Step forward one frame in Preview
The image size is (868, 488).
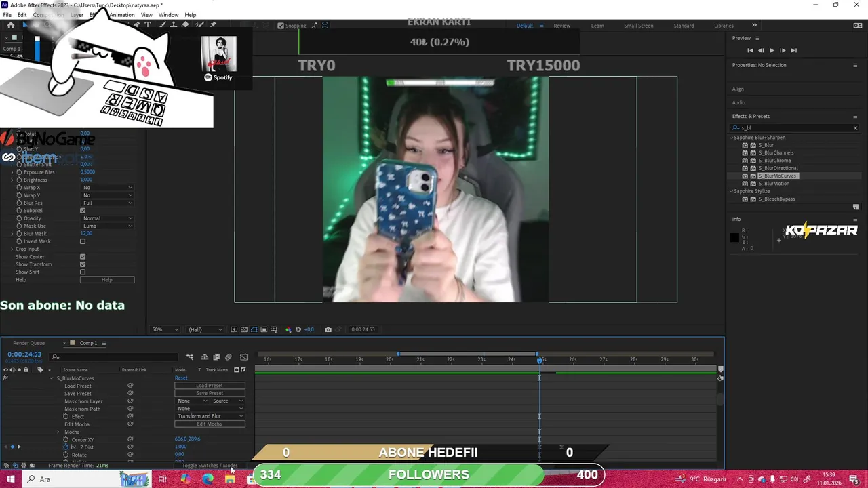(783, 50)
